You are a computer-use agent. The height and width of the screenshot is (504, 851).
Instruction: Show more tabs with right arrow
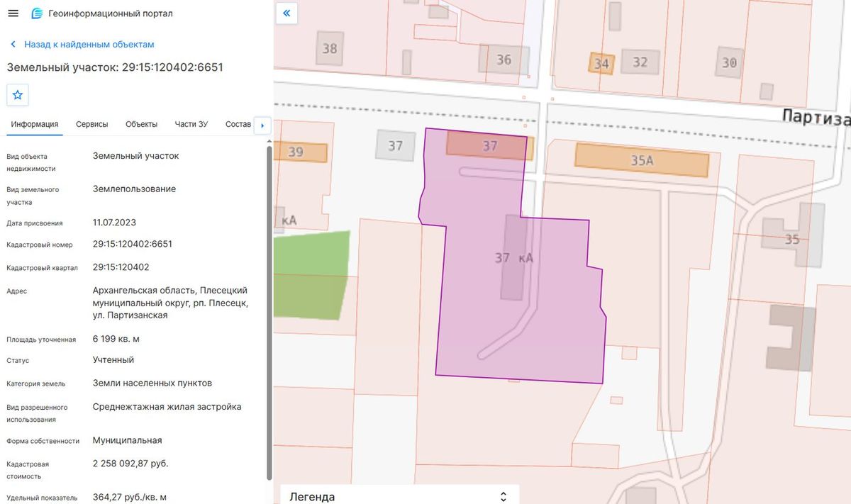[262, 125]
